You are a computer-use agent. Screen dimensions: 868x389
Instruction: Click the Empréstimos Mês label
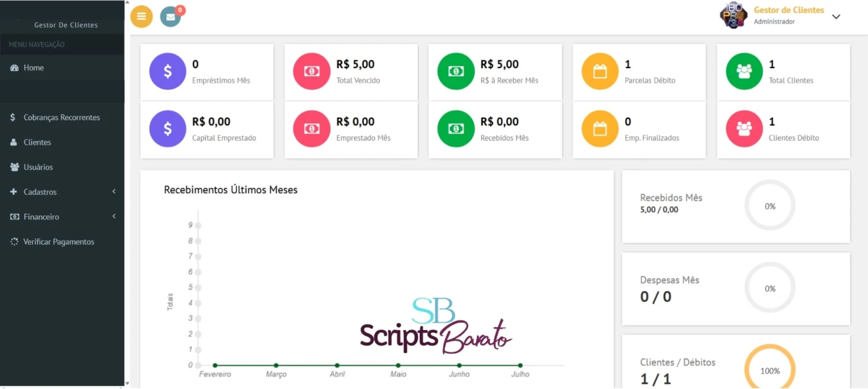(x=221, y=81)
